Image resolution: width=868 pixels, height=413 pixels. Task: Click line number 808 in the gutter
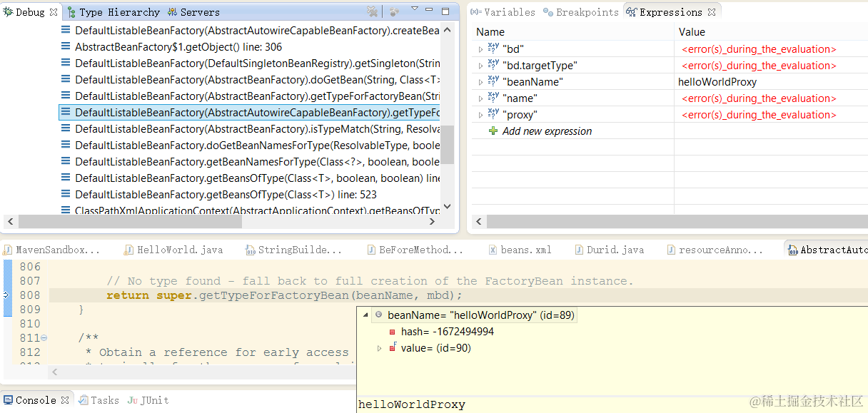30,295
